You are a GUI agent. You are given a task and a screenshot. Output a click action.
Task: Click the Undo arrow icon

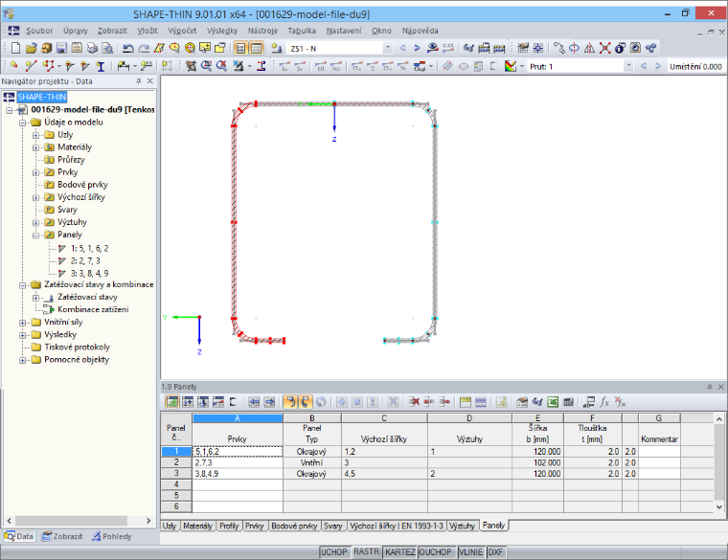(x=128, y=48)
